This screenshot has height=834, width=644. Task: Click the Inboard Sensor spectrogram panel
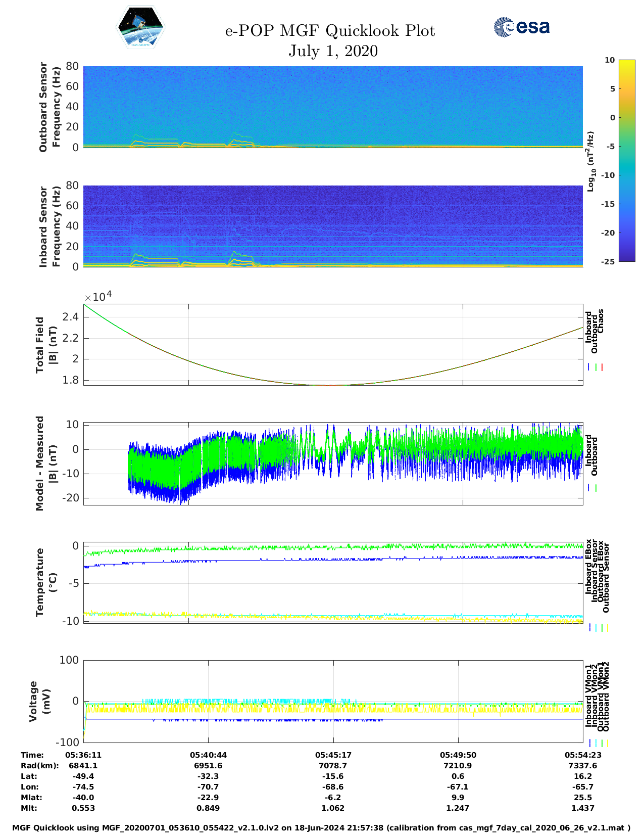point(333,225)
